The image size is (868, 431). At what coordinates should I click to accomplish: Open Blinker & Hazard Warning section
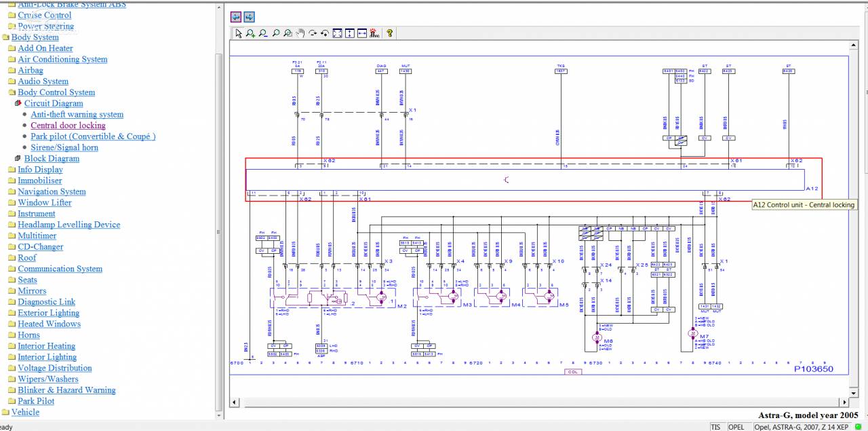point(66,390)
